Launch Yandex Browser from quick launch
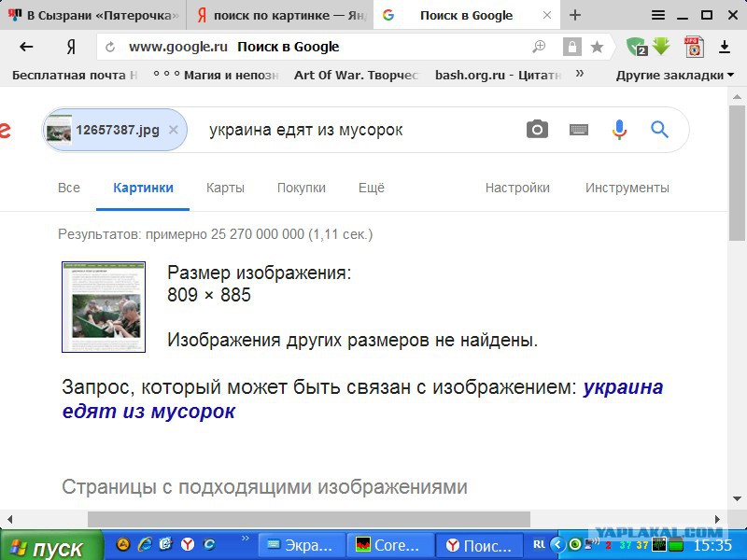Viewport: 747px width, 560px height. point(188,544)
